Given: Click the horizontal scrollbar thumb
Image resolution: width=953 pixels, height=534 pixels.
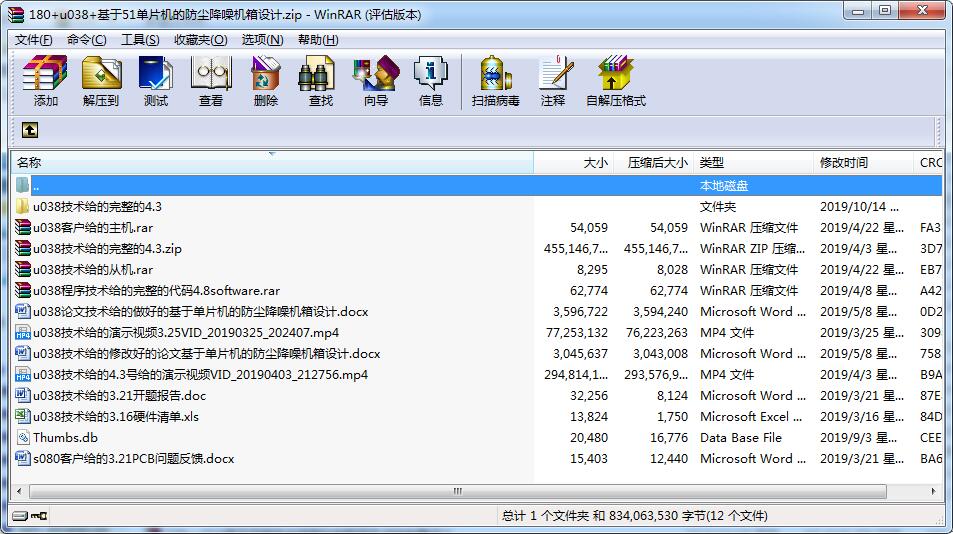Looking at the screenshot, I should point(457,491).
